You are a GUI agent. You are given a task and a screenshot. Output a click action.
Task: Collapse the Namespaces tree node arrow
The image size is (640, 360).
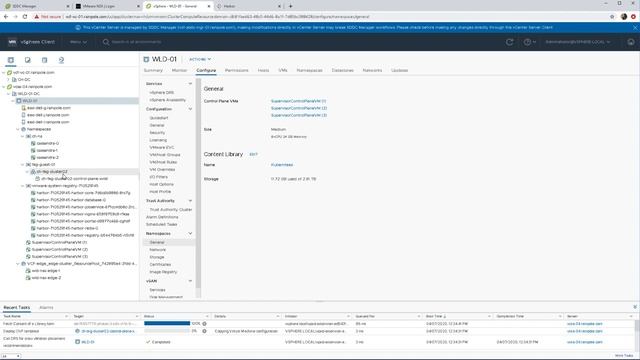18,129
